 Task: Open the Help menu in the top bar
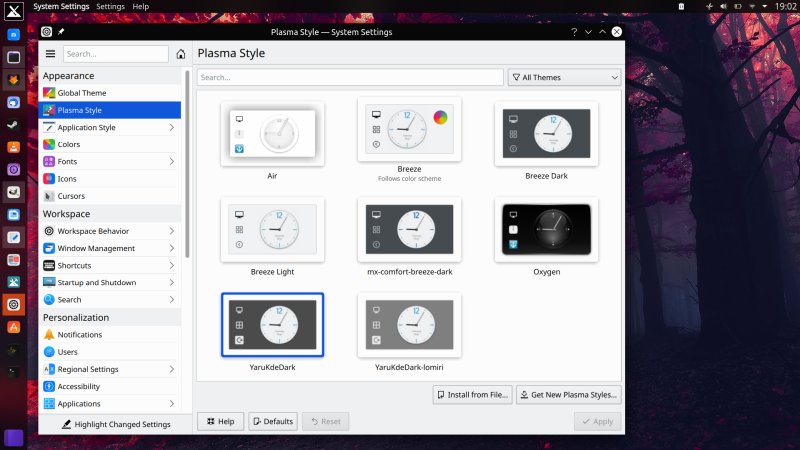tap(141, 6)
